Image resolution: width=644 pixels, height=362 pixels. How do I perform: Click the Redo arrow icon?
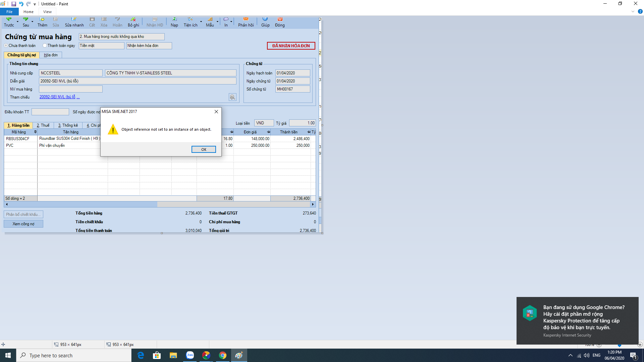pyautogui.click(x=28, y=4)
